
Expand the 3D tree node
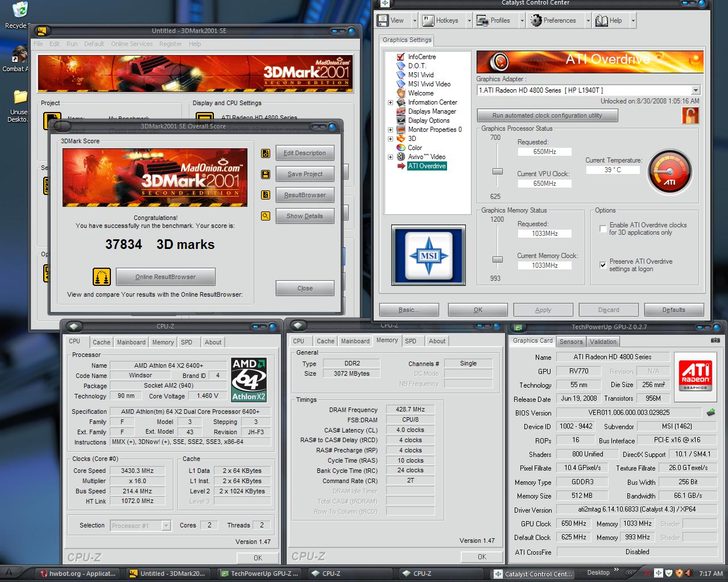390,139
